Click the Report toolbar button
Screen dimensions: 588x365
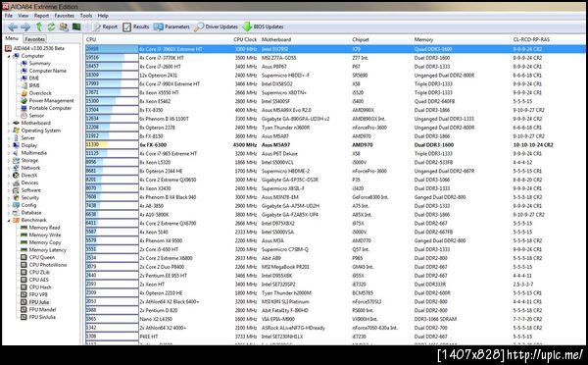(105, 26)
